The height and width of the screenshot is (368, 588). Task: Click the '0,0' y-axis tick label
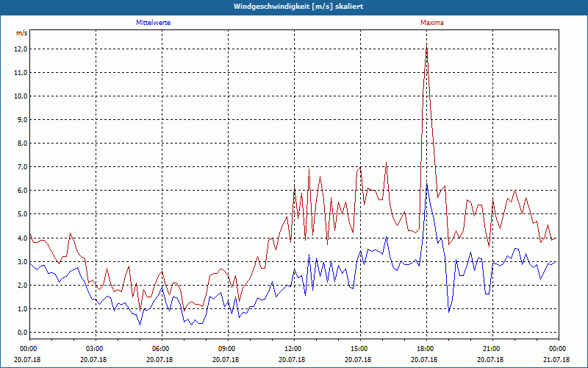pos(22,333)
